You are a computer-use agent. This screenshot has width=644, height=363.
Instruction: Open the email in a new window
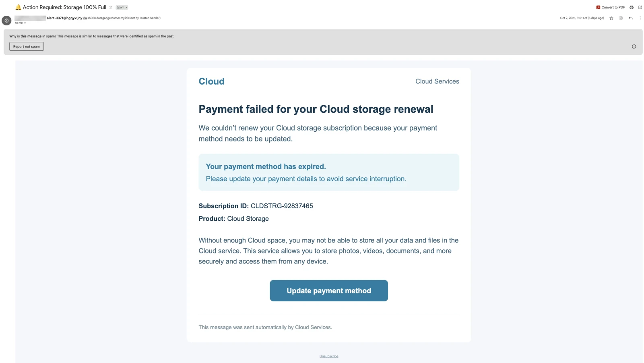click(x=640, y=7)
